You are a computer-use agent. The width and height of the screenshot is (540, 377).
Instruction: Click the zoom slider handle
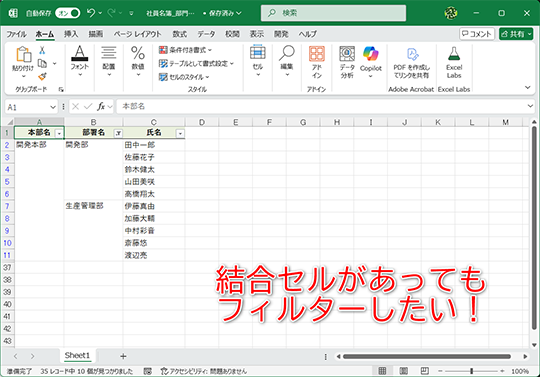(471, 371)
